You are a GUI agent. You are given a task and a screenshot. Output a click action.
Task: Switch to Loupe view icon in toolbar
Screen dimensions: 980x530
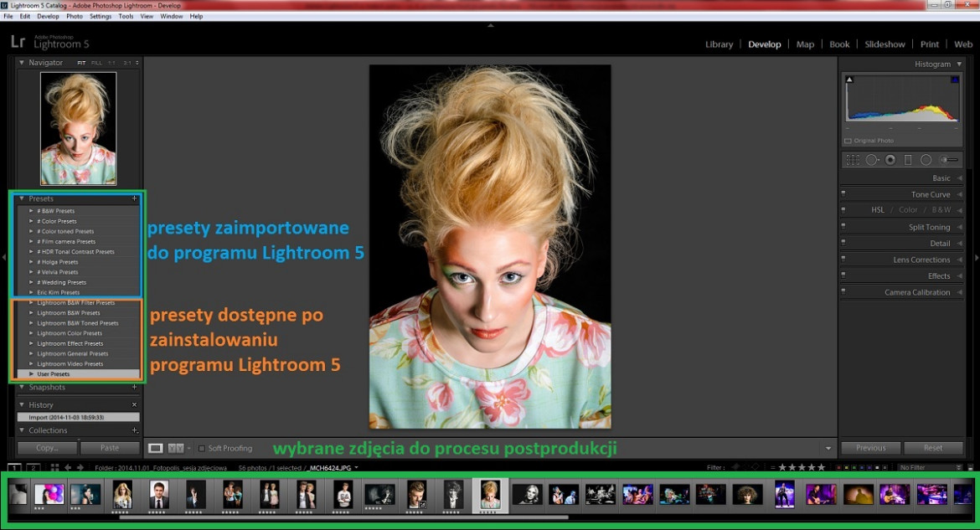coord(156,448)
